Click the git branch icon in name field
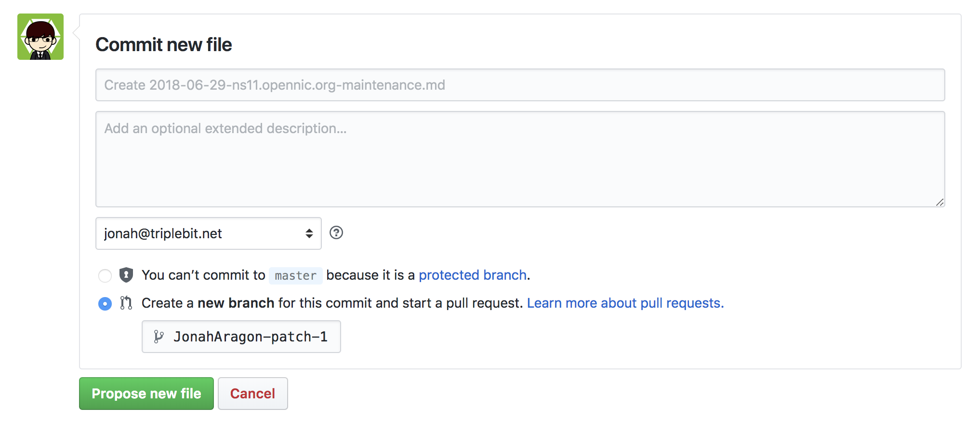This screenshot has width=980, height=435. 159,337
